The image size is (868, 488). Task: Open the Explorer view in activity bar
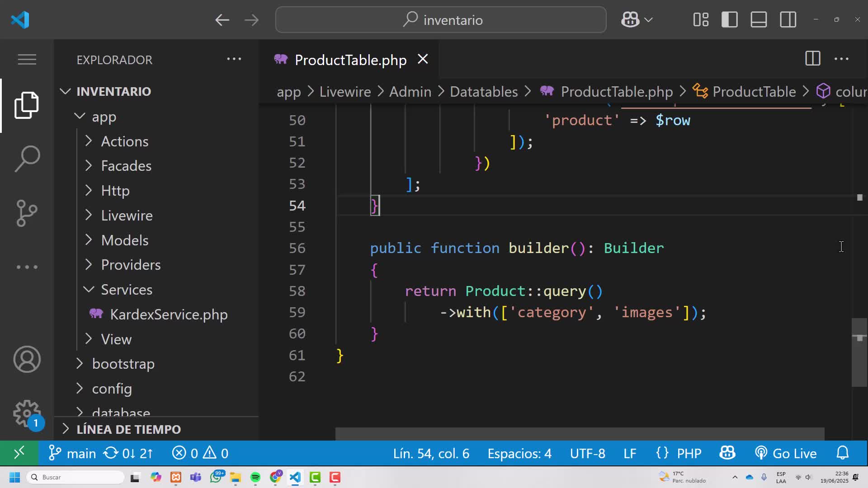27,105
